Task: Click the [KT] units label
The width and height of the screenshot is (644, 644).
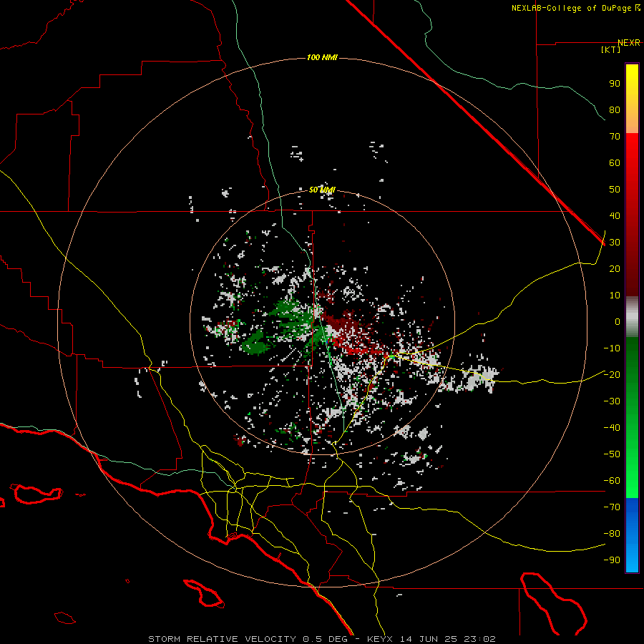Action: click(610, 49)
